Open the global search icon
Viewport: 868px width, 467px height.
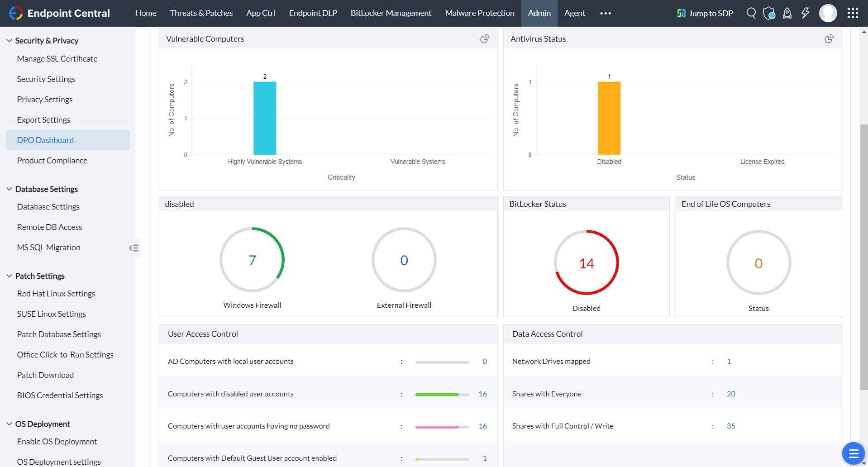(x=751, y=13)
